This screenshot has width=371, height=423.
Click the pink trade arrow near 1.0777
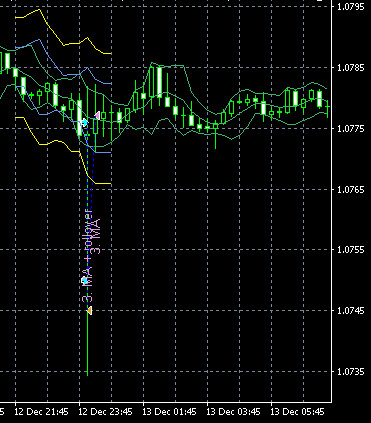pyautogui.click(x=97, y=116)
